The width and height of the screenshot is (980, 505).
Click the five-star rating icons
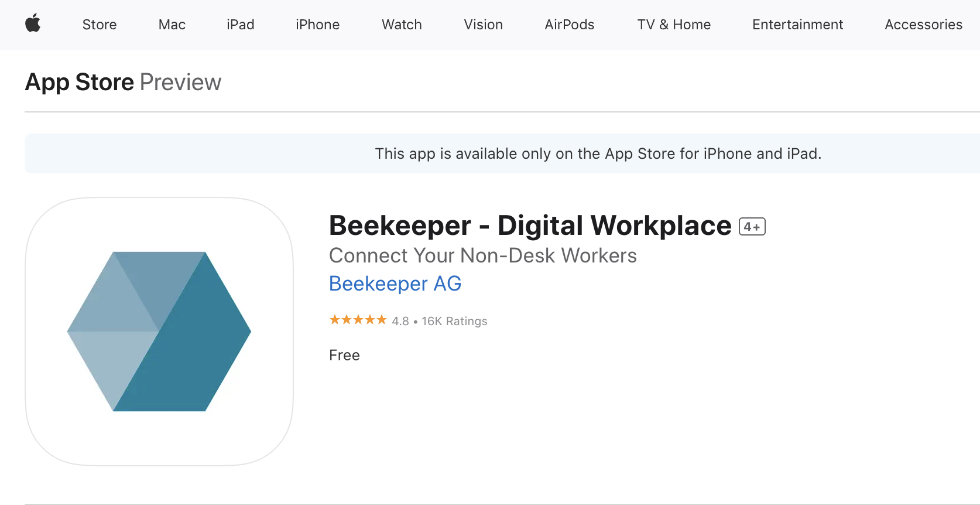pyautogui.click(x=358, y=320)
